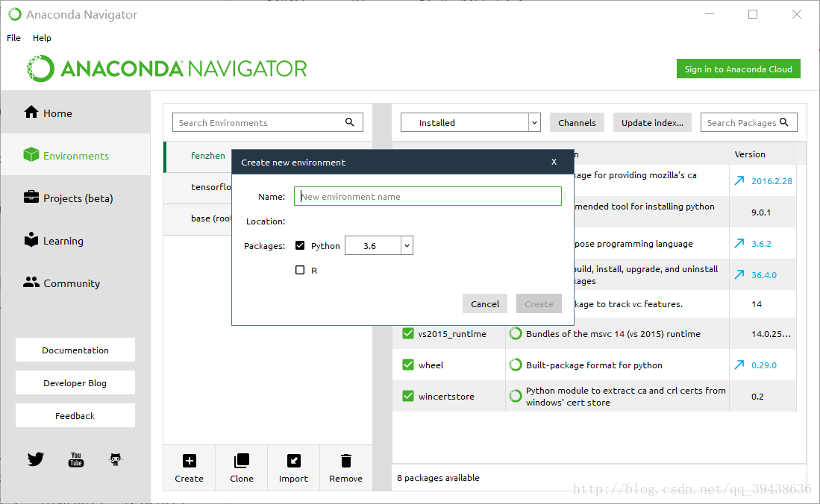Image resolution: width=820 pixels, height=504 pixels.
Task: Click the Import environment icon
Action: 294,461
